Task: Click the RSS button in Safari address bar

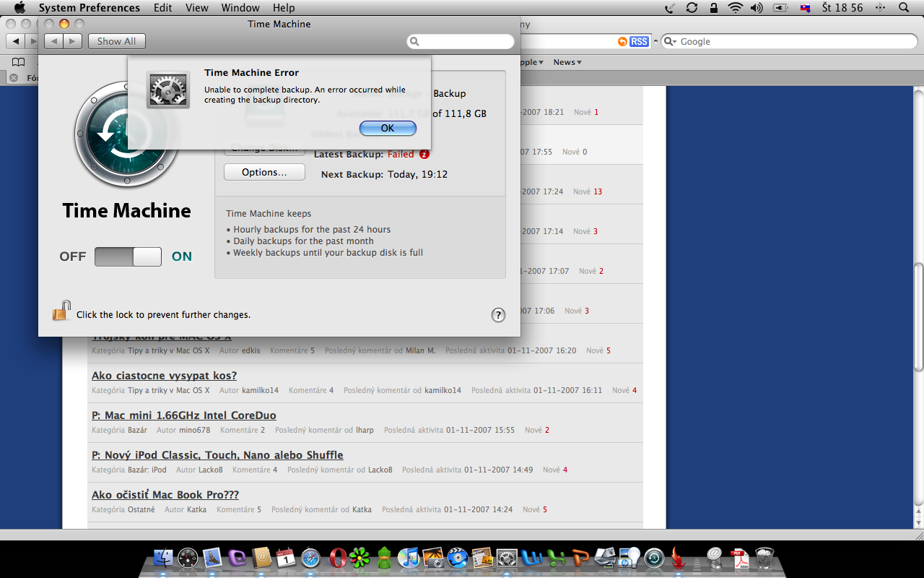Action: (x=639, y=41)
